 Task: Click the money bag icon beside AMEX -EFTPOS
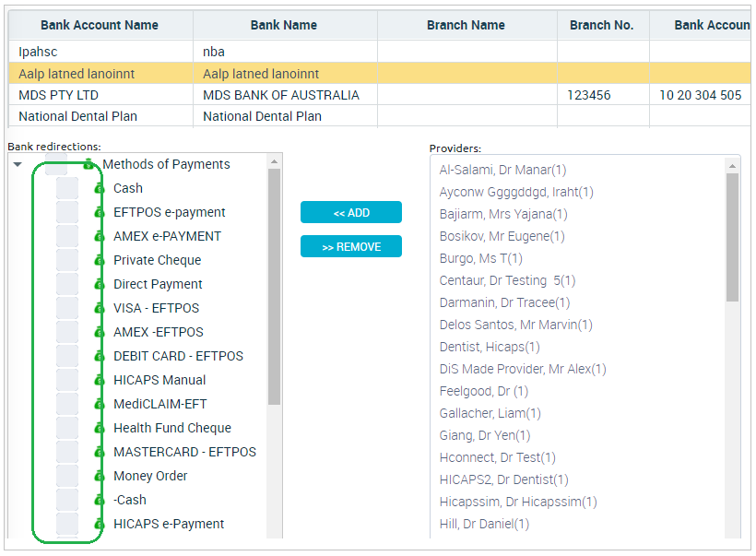100,332
